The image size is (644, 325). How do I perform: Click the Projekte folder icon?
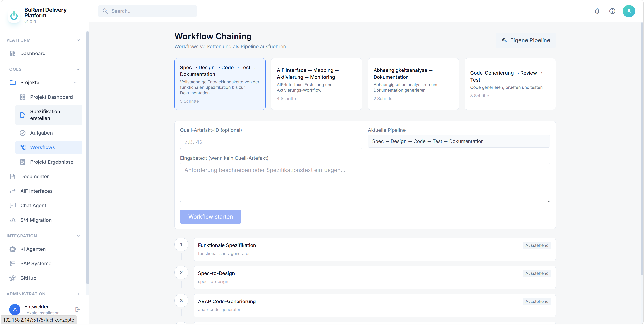point(13,83)
